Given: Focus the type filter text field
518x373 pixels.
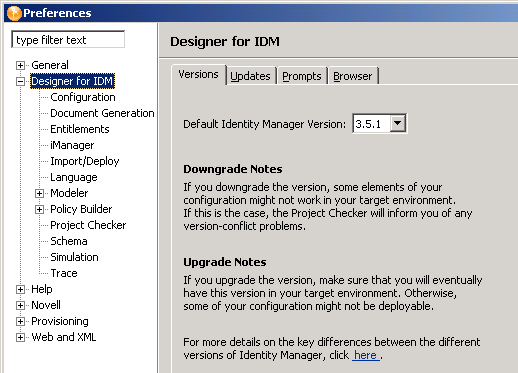Looking at the screenshot, I should click(68, 40).
